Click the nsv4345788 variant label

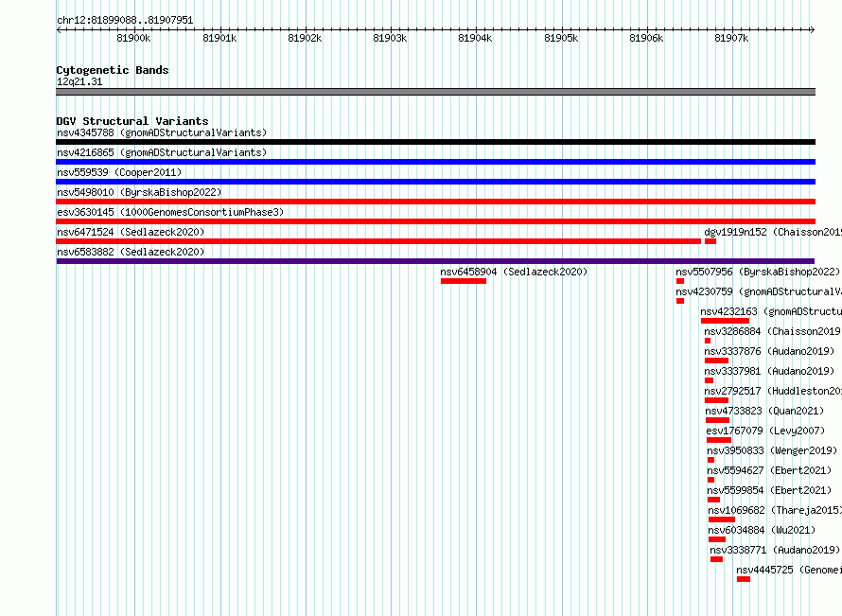point(162,132)
